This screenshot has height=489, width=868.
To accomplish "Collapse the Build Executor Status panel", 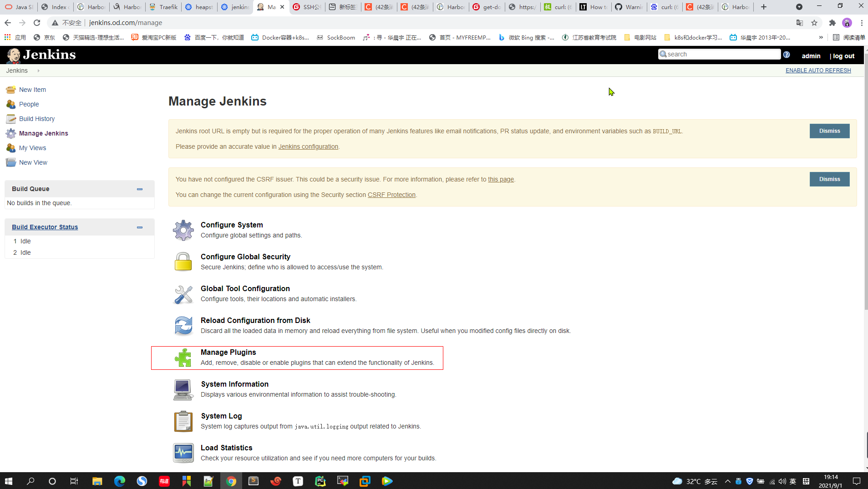I will tap(140, 227).
